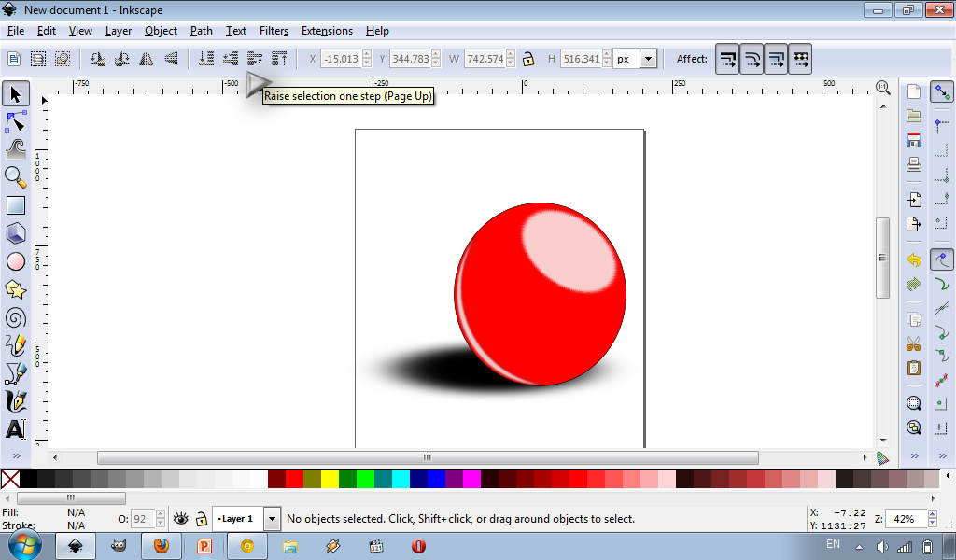Open the Extensions menu

[x=327, y=31]
